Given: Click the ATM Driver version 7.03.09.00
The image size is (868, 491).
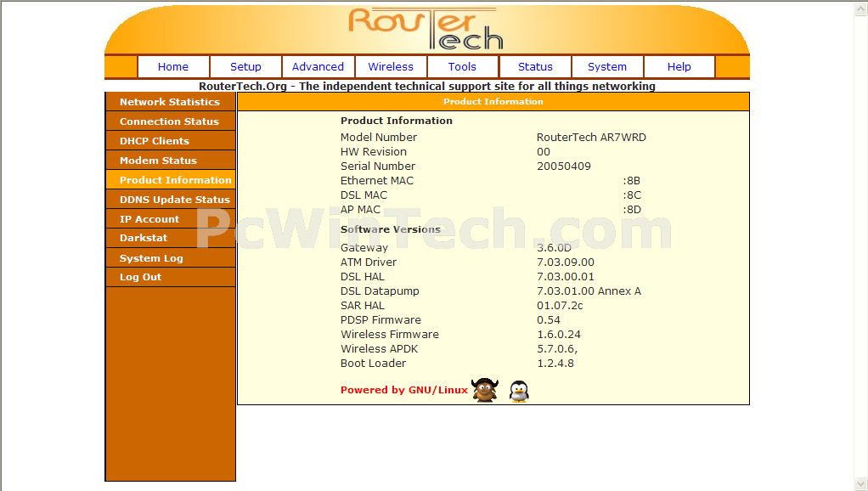Looking at the screenshot, I should [565, 262].
